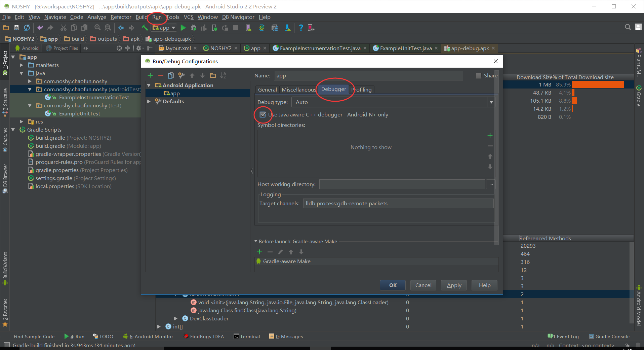Create new folder in configurations tree
644x350 pixels.
213,75
